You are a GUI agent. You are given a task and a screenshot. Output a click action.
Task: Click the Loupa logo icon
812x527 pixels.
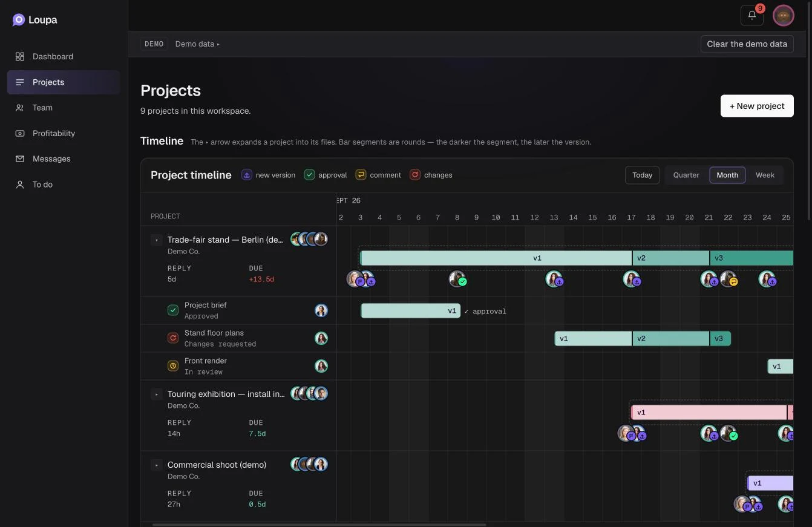[19, 20]
